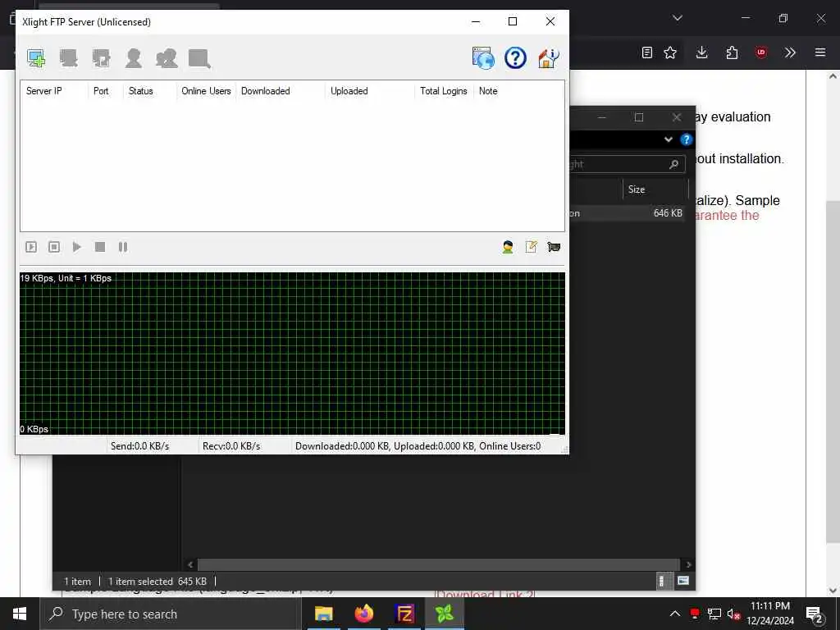Image resolution: width=840 pixels, height=630 pixels.
Task: Click the stop all servers icon
Action: click(54, 247)
